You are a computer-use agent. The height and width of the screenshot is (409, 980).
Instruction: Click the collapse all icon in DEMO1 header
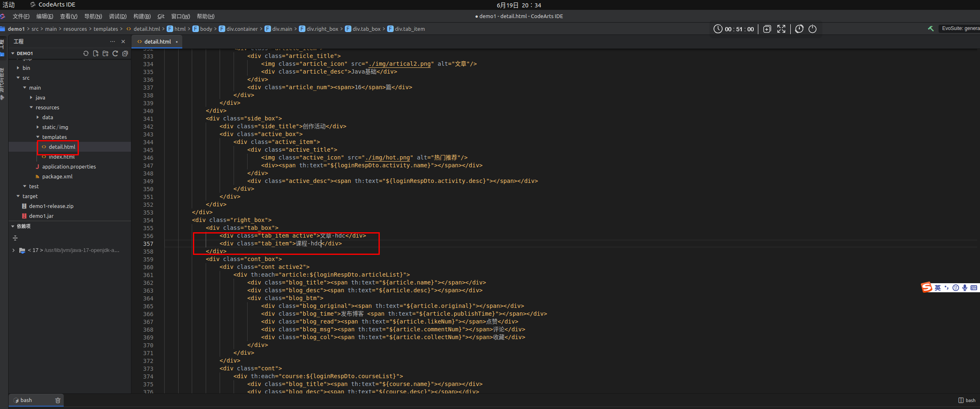coord(125,53)
